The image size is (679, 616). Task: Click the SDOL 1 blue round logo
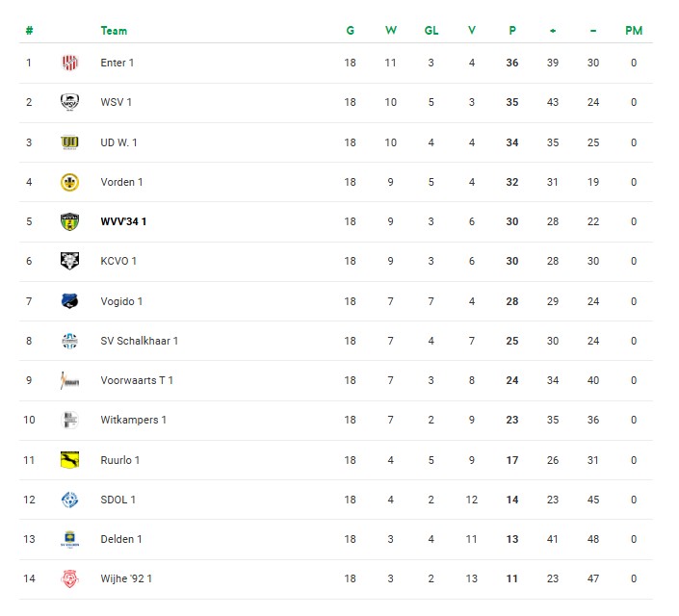pos(69,500)
